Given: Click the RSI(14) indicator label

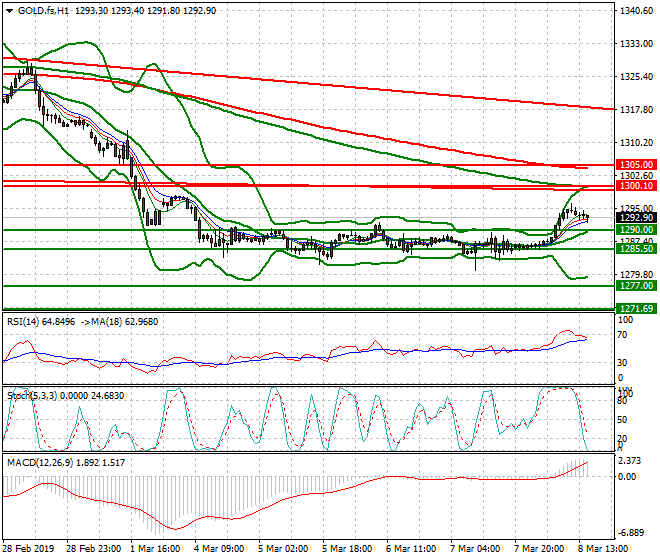Looking at the screenshot, I should (28, 321).
